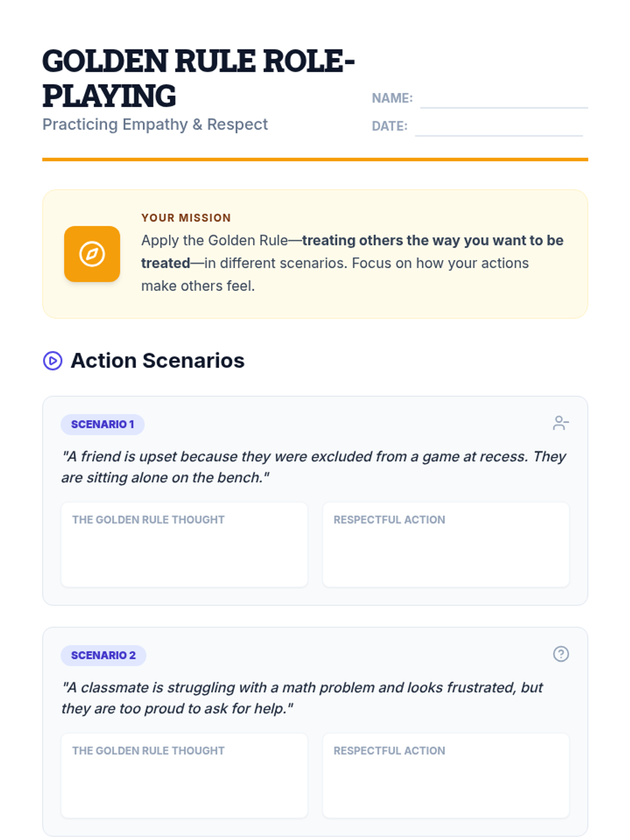Click the SCENARIO 1 badge
Image resolution: width=630 pixels, height=840 pixels.
pyautogui.click(x=102, y=424)
